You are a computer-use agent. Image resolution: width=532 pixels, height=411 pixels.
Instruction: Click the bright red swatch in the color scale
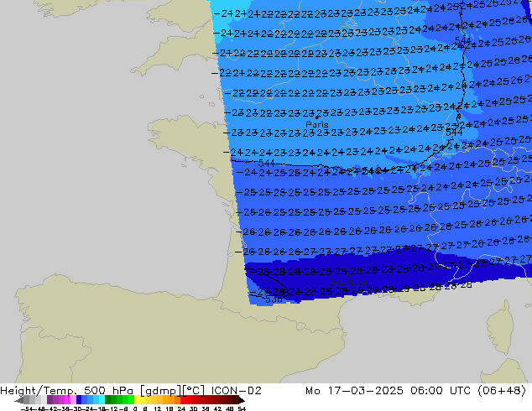click(183, 400)
